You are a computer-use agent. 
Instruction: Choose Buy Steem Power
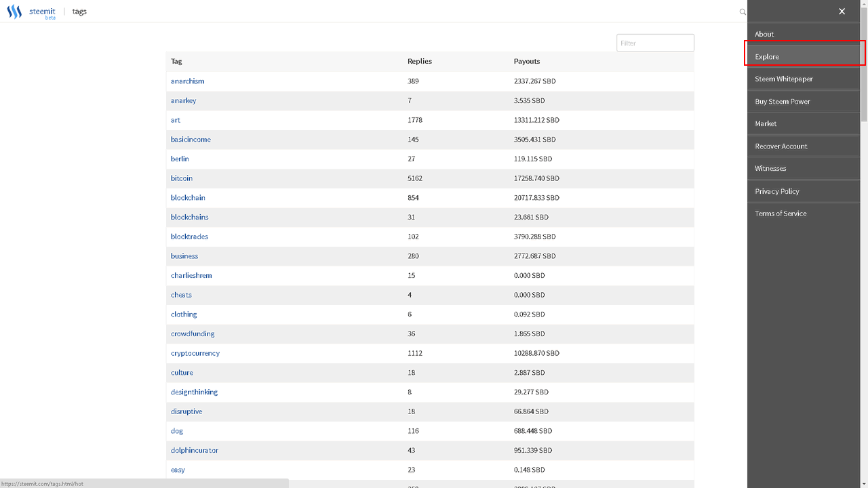[782, 102]
